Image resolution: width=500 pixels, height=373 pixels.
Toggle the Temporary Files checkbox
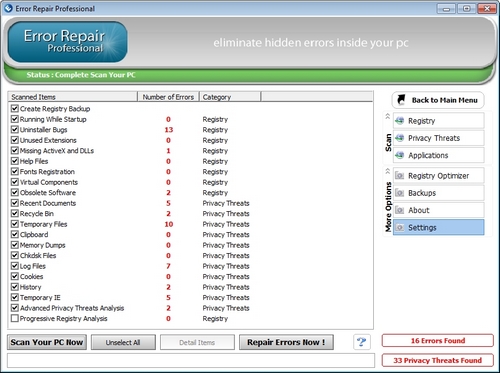(x=14, y=224)
